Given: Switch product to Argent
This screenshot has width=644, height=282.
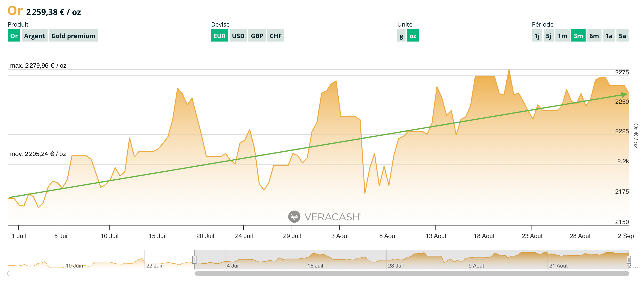Looking at the screenshot, I should click(x=35, y=36).
